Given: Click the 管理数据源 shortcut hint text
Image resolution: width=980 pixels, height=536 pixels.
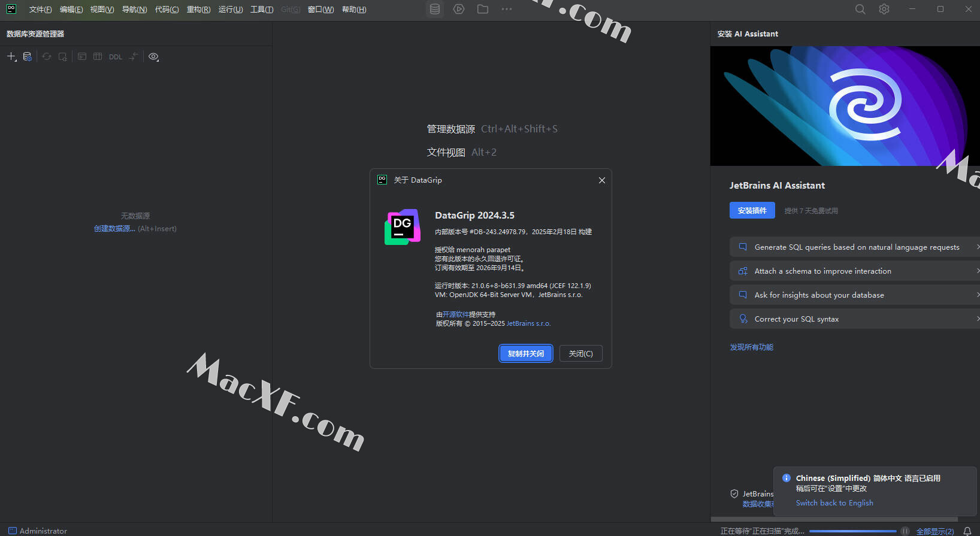Looking at the screenshot, I should pyautogui.click(x=450, y=129).
